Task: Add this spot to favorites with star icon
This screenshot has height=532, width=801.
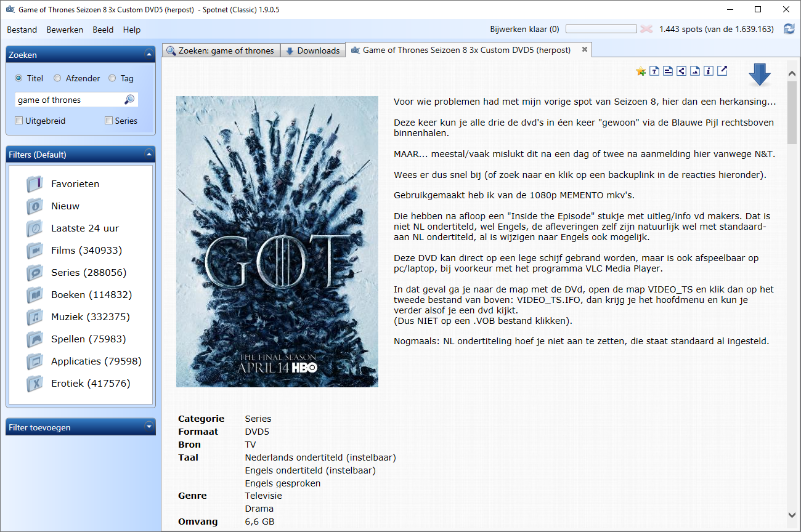Action: pyautogui.click(x=641, y=71)
